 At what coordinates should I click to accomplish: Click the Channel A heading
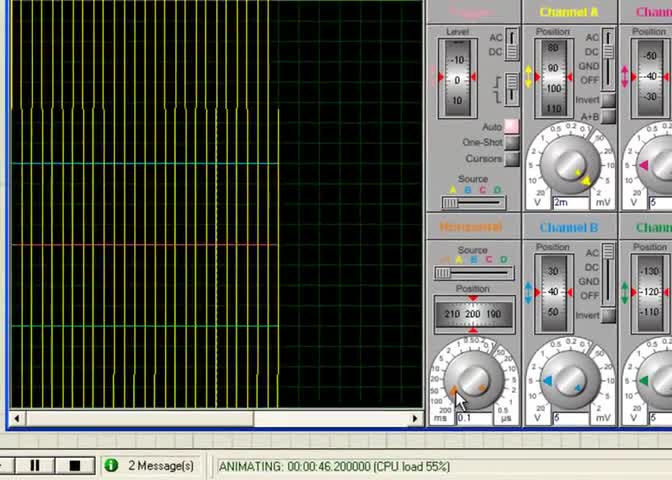(568, 12)
